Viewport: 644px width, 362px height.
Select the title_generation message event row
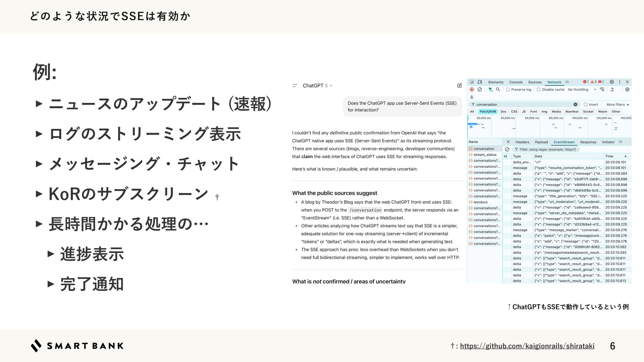567,196
